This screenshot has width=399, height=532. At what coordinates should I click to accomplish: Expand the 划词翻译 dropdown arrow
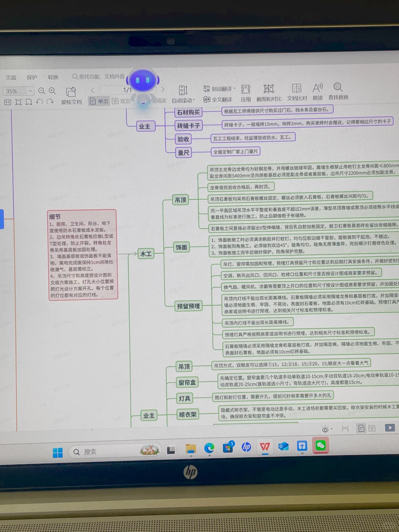click(x=234, y=88)
